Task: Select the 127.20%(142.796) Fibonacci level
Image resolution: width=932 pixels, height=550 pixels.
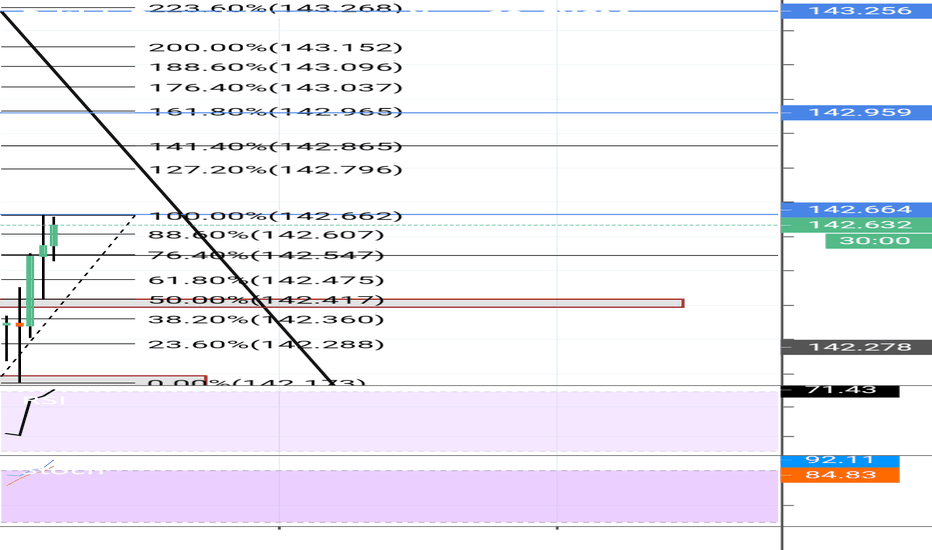Action: (x=275, y=169)
